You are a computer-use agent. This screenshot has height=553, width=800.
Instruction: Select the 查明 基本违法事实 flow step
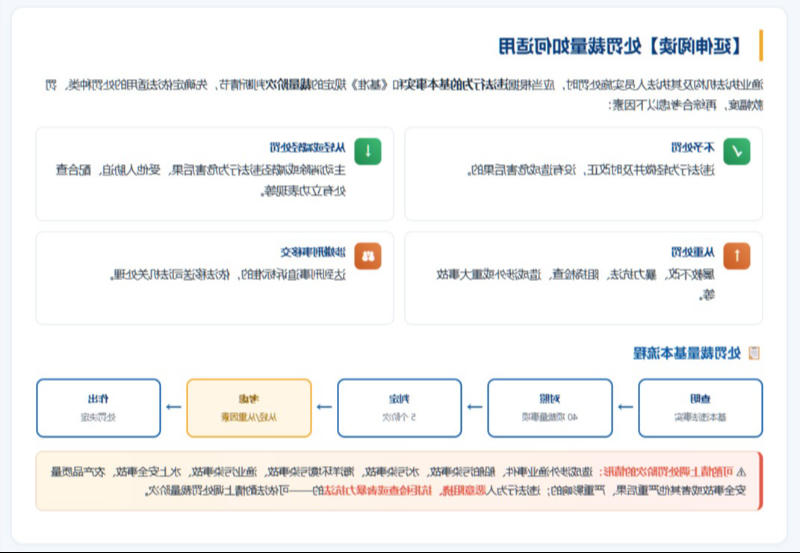(701, 408)
